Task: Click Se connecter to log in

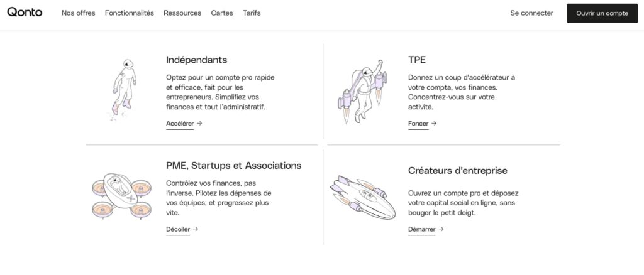Action: coord(531,13)
